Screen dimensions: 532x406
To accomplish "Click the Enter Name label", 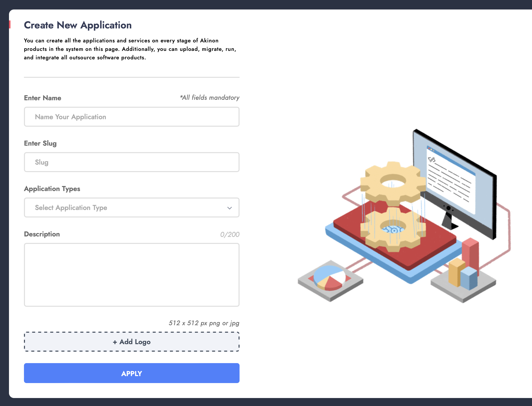I will point(43,98).
